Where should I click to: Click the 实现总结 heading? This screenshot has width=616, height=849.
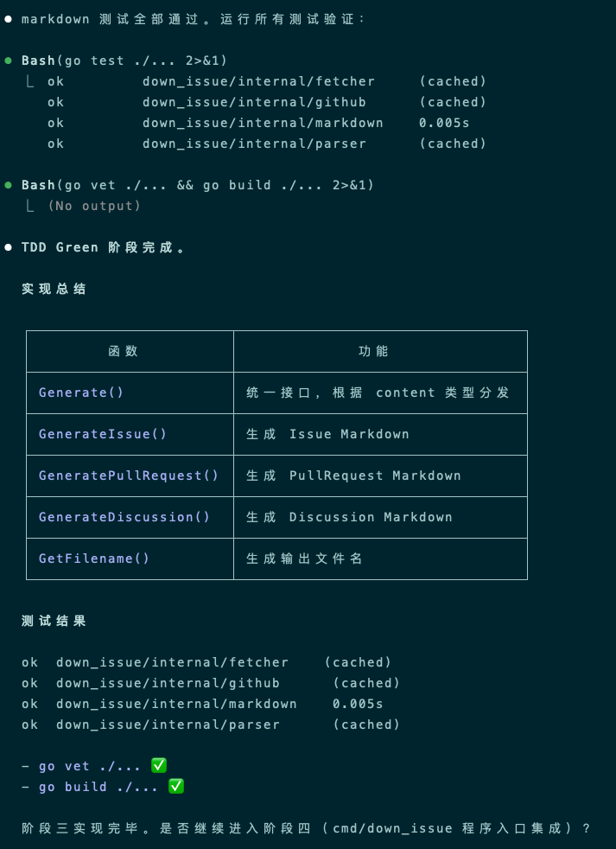point(54,289)
